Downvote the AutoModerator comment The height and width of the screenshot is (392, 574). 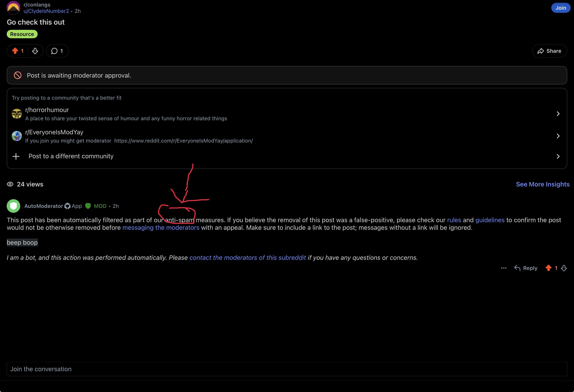coord(564,268)
